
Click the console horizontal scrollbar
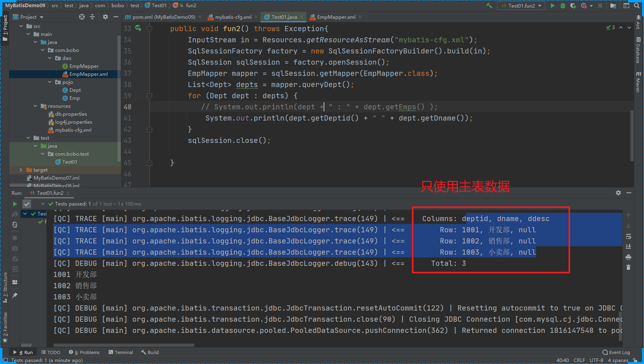[124, 345]
